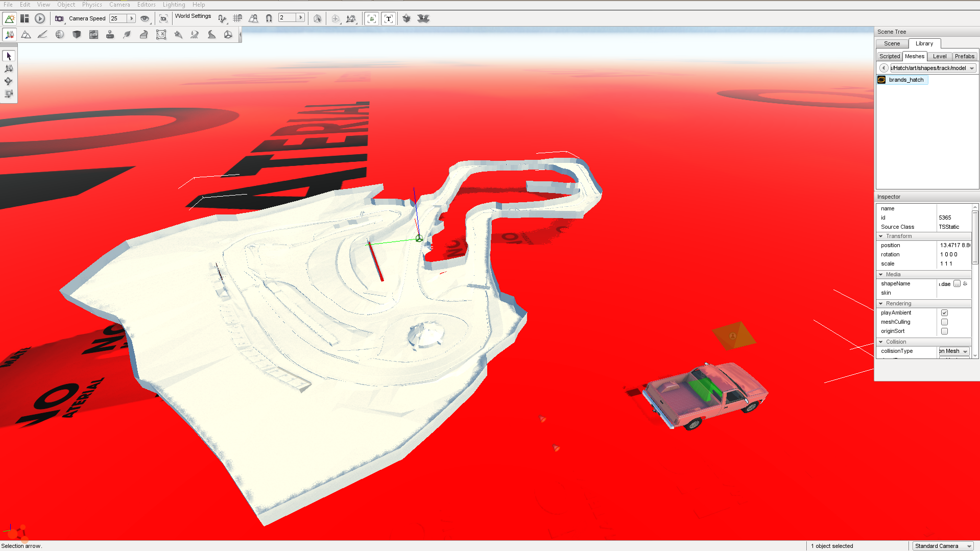Open the Object menu

[66, 5]
